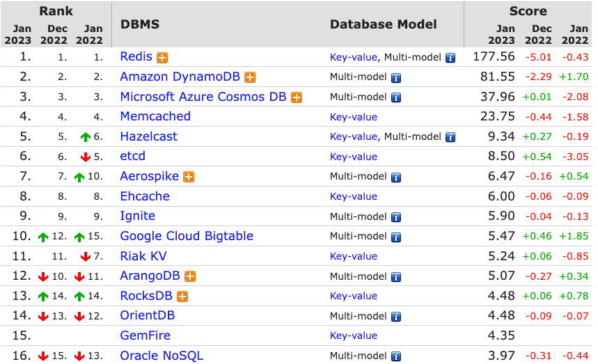
Task: Open the RocksDB link
Action: [146, 296]
